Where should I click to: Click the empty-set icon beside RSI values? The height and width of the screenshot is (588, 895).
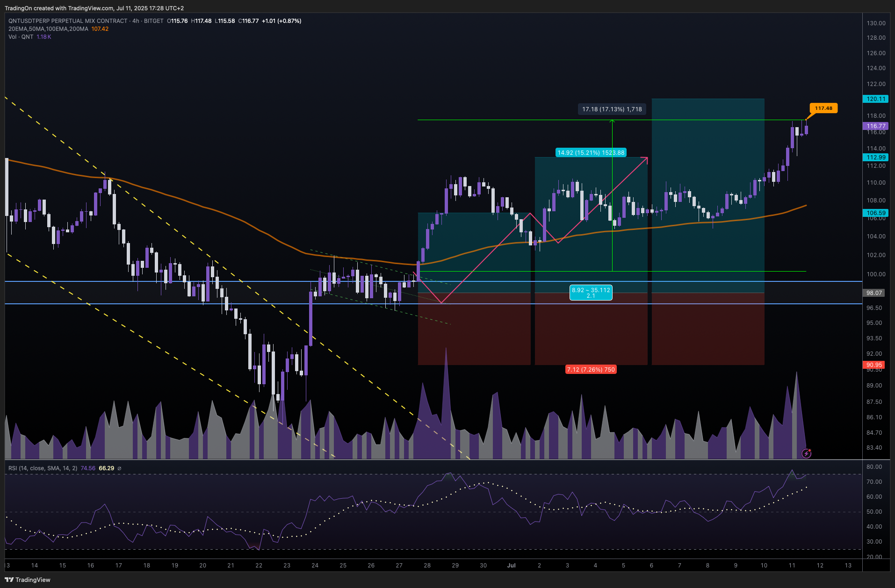point(119,468)
